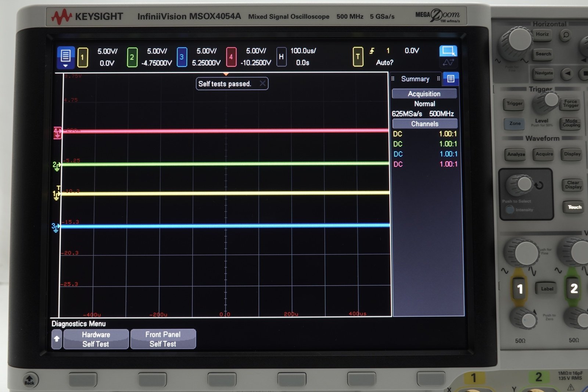
Task: Tap the 100.0us/ time base value
Action: point(303,51)
